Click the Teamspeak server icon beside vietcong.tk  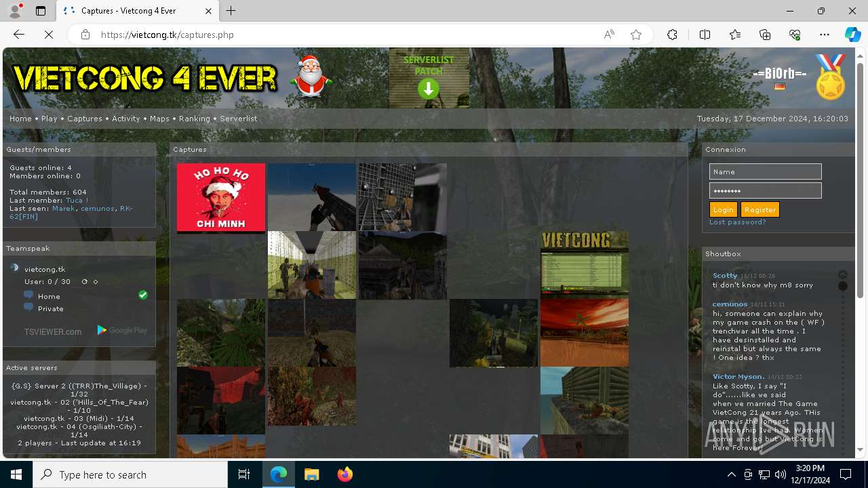(14, 268)
